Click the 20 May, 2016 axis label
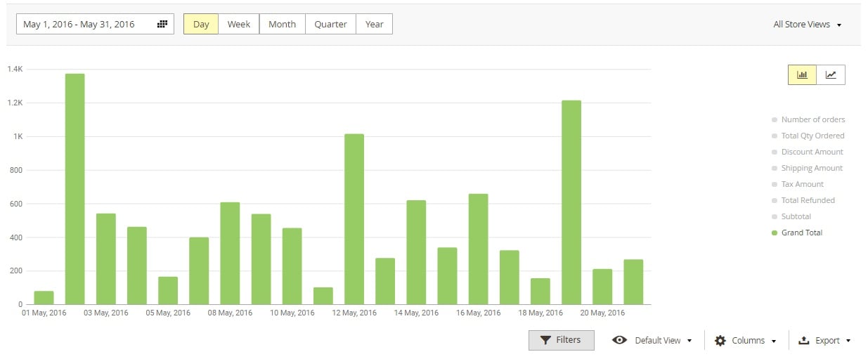This screenshot has height=359, width=868. pos(602,313)
